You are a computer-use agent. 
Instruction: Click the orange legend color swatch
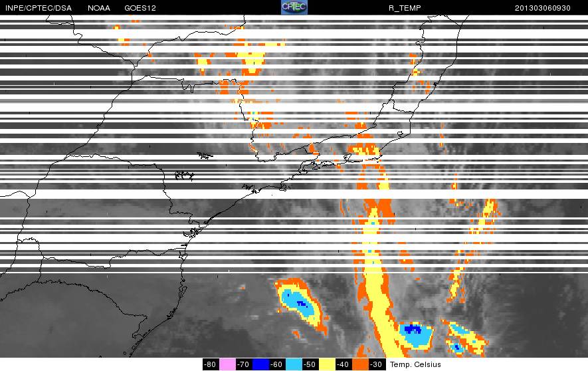pos(360,364)
